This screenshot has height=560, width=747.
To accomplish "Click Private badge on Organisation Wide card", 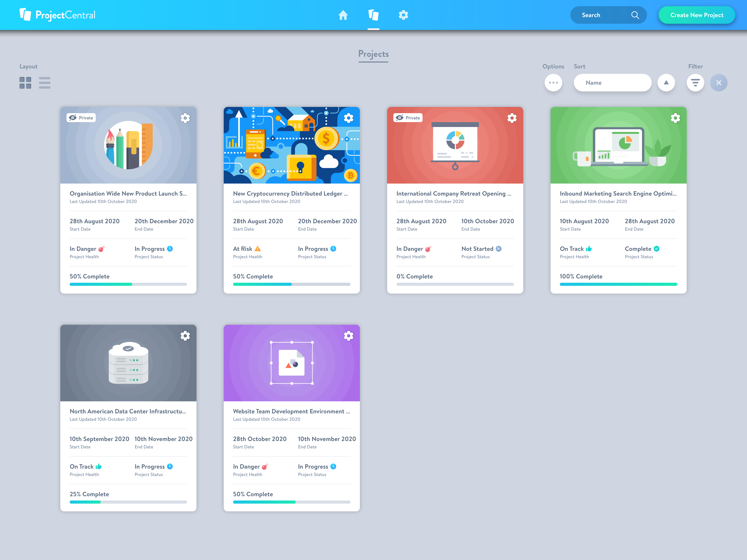I will [81, 118].
